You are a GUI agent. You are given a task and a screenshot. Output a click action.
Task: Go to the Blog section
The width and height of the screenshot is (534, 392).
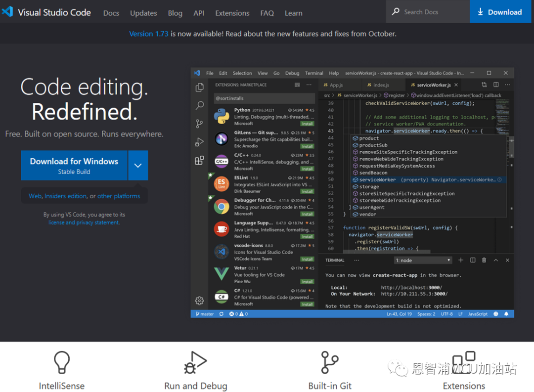175,13
